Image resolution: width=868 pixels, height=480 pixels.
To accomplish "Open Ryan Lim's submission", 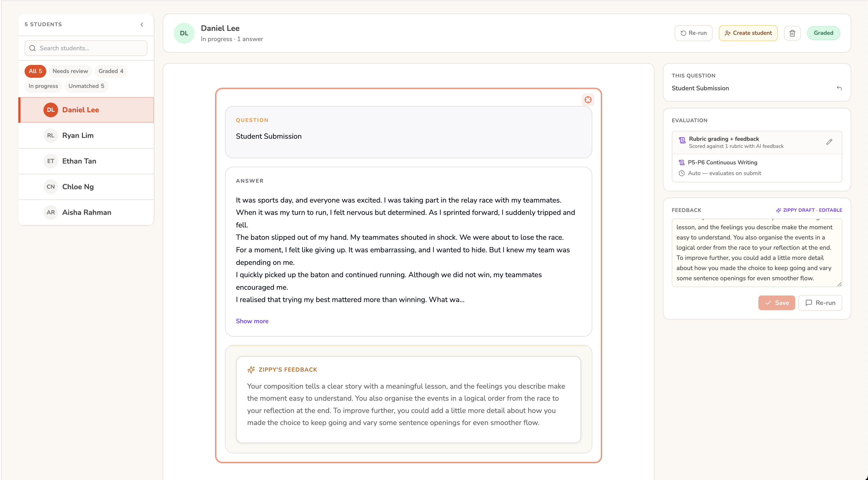I will [x=86, y=136].
